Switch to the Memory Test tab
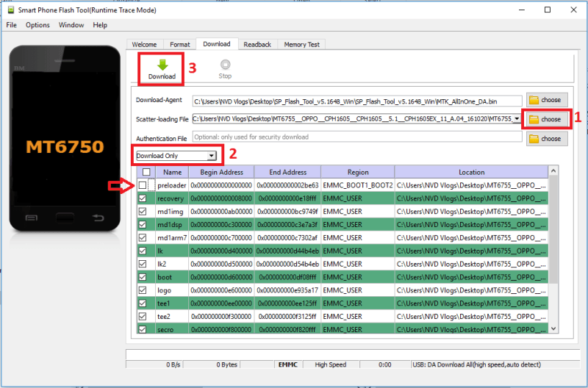Image resolution: width=588 pixels, height=388 pixels. 302,45
